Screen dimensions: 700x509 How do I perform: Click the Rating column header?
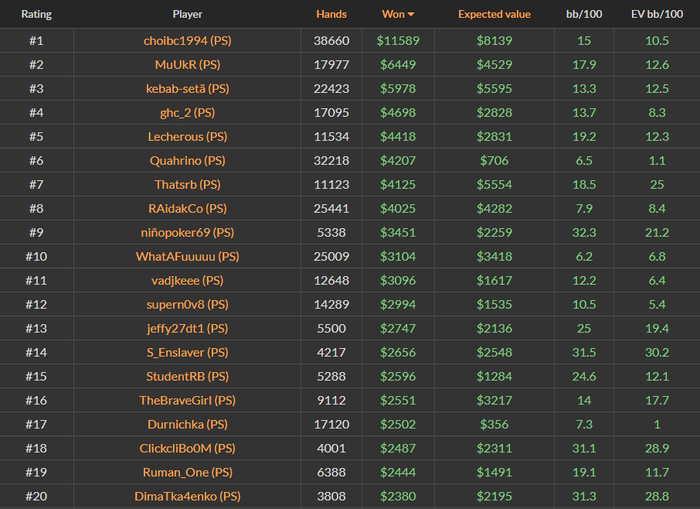pyautogui.click(x=36, y=15)
